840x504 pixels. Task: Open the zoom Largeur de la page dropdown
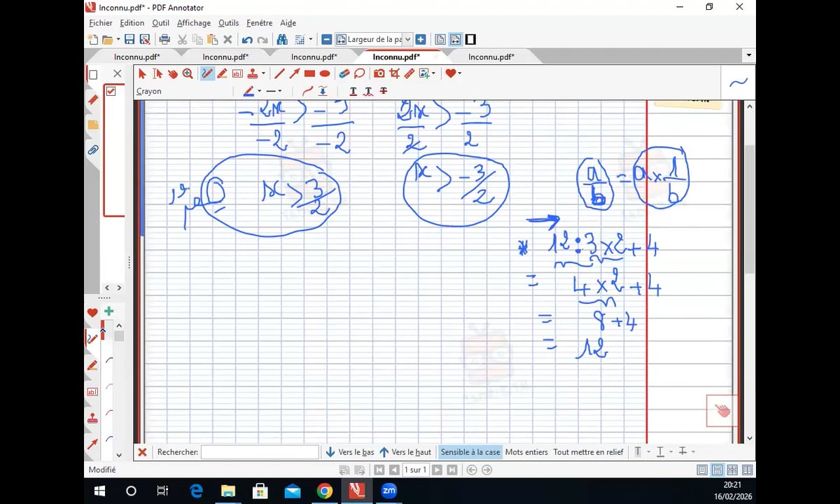click(x=408, y=40)
